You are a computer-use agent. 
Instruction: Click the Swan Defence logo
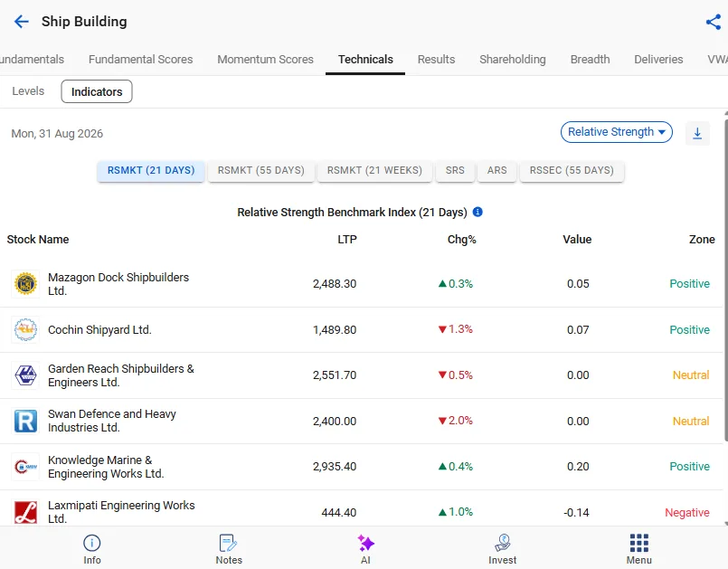click(25, 421)
